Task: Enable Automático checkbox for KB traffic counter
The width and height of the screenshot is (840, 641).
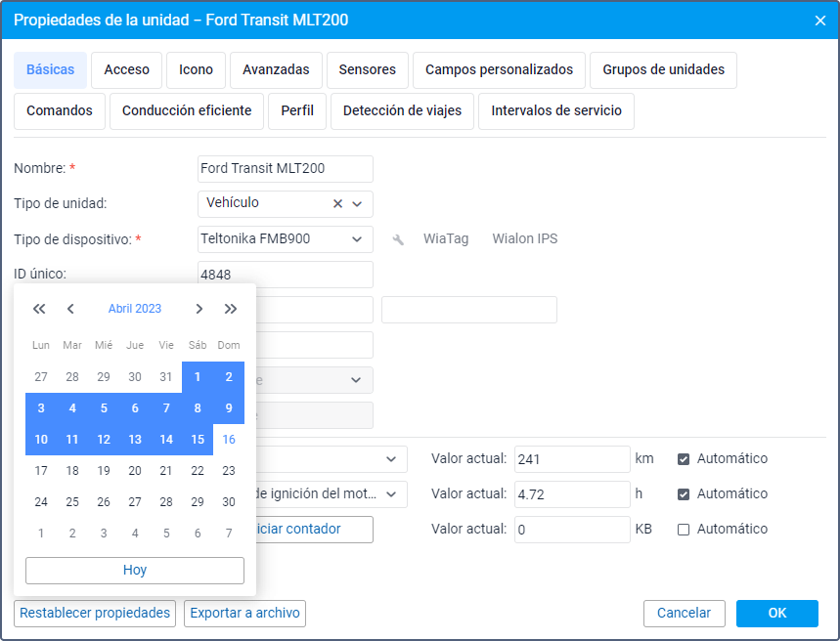Action: [x=684, y=530]
